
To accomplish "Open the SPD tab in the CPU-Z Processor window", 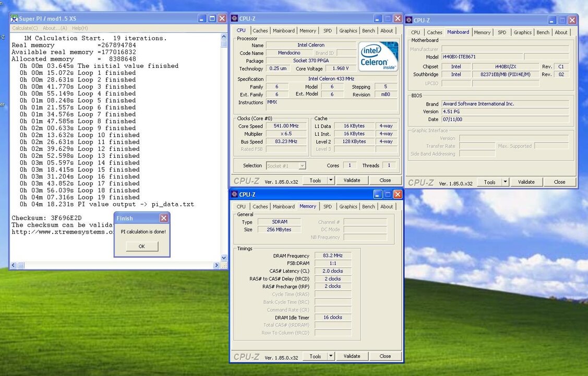I will (x=327, y=31).
